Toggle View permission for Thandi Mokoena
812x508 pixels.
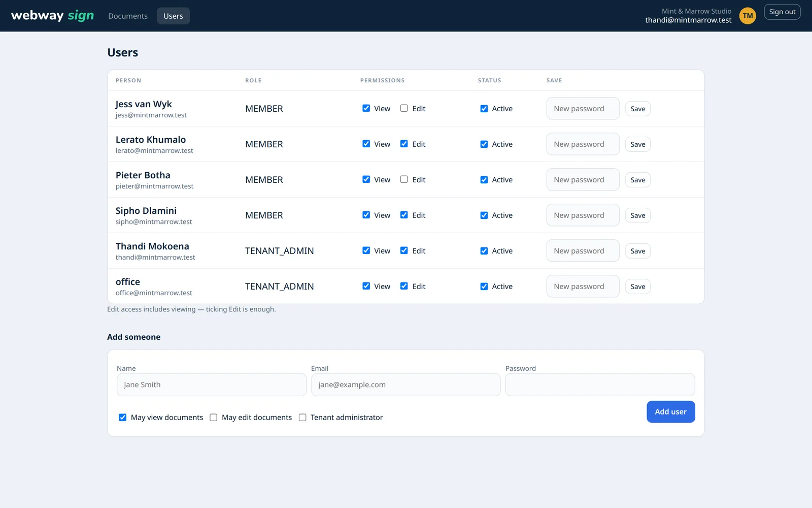coord(366,250)
